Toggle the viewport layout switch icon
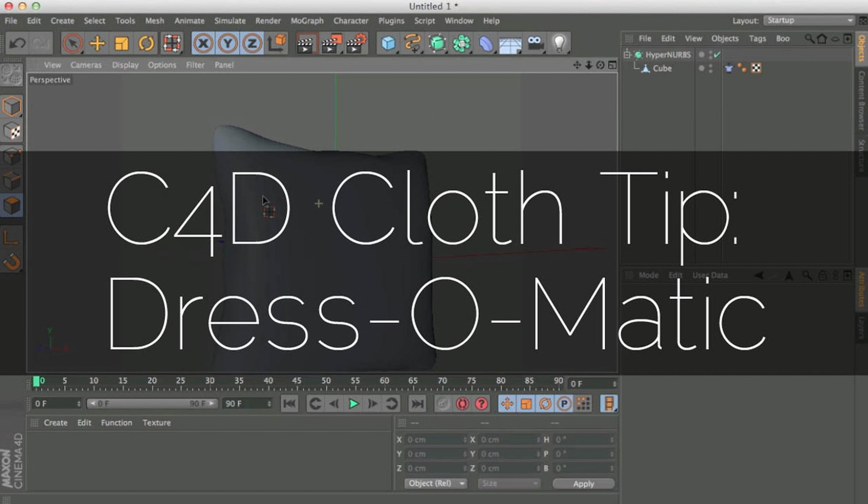 point(612,65)
